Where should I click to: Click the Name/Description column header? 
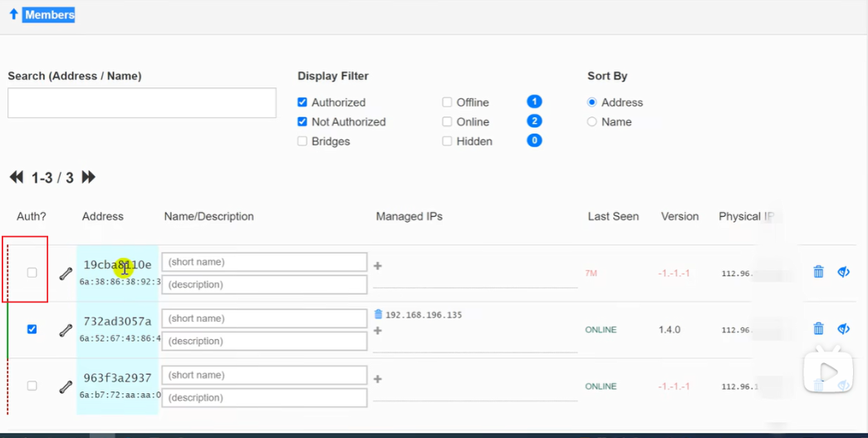click(208, 217)
